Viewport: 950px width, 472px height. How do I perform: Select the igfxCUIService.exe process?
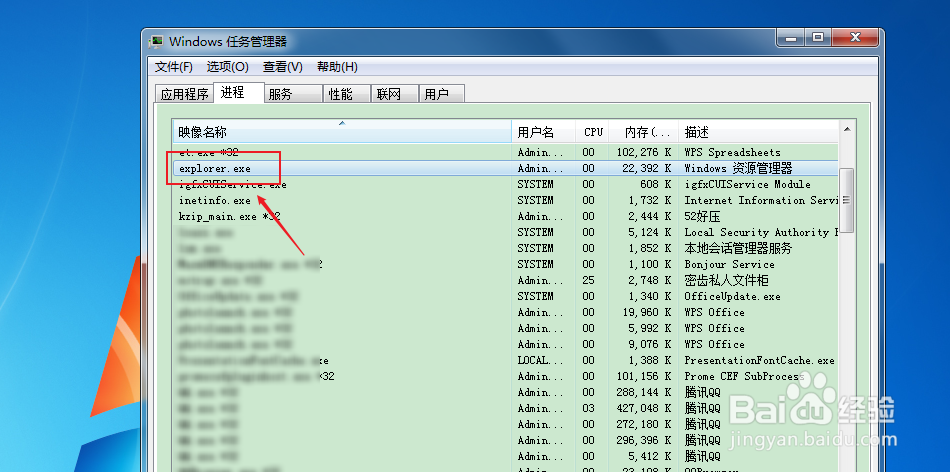[x=233, y=184]
